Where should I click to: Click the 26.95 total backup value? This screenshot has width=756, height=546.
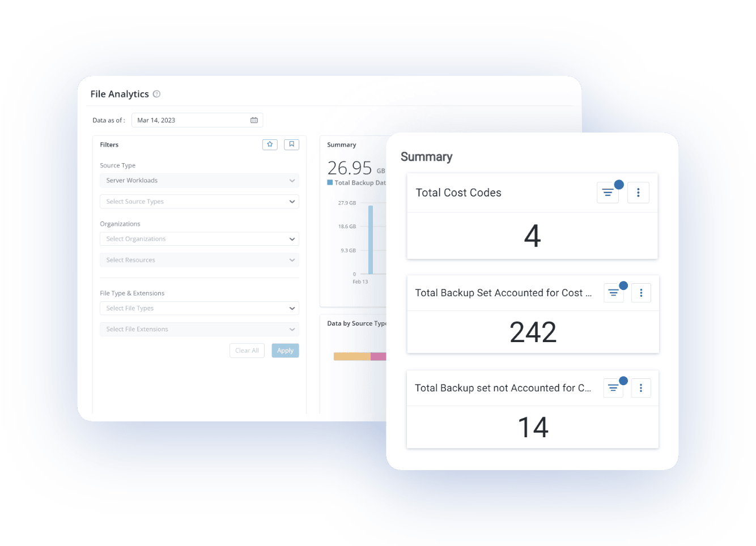[350, 168]
